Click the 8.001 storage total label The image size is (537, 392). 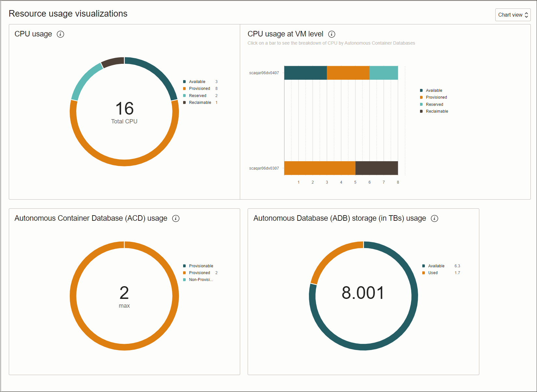pos(363,293)
